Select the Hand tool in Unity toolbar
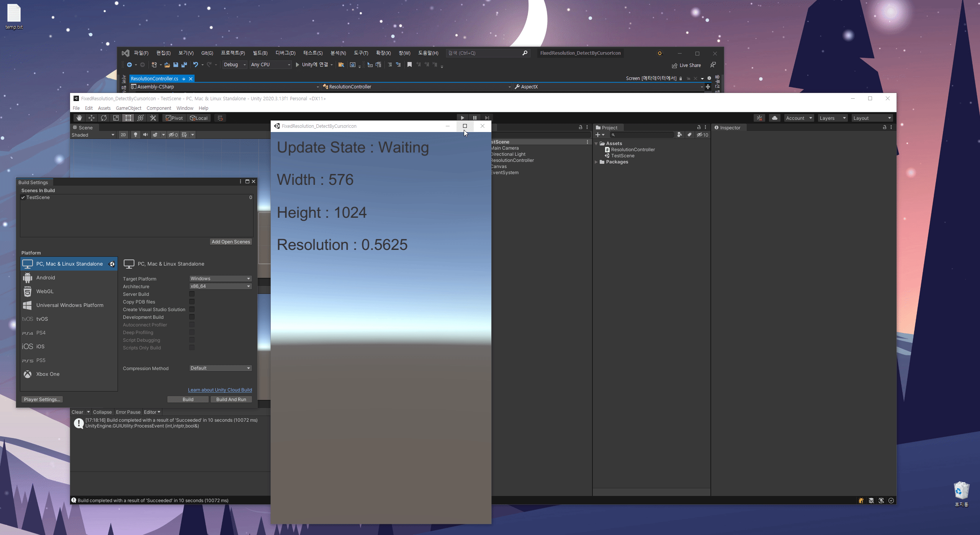Viewport: 980px width, 535px height. coord(79,118)
